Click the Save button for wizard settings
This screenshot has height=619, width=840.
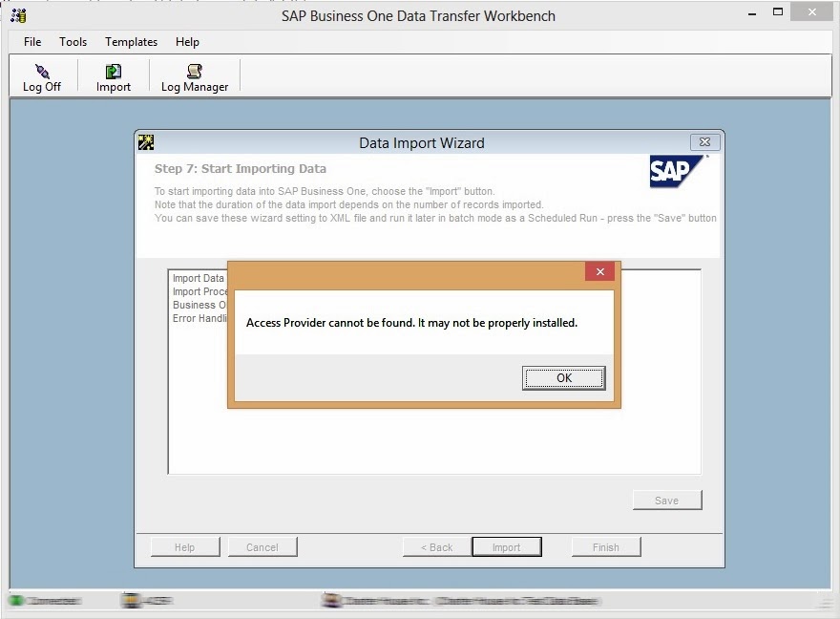(666, 500)
